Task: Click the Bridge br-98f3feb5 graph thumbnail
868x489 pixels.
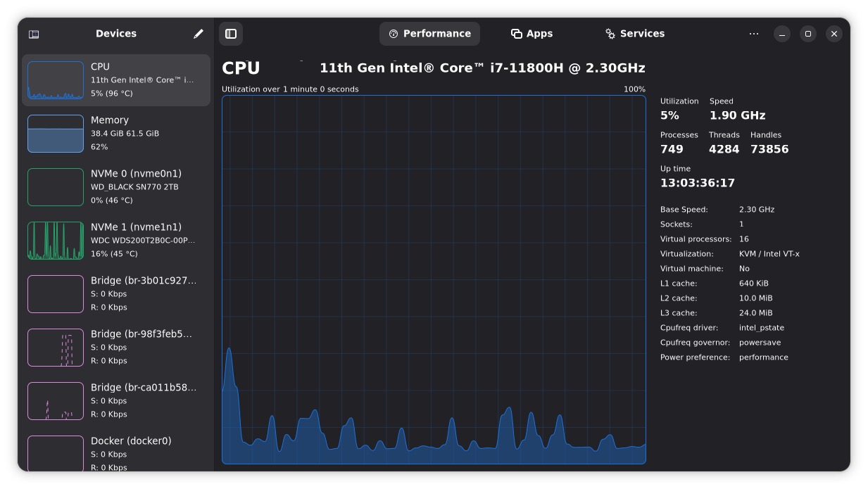Action: [56, 348]
